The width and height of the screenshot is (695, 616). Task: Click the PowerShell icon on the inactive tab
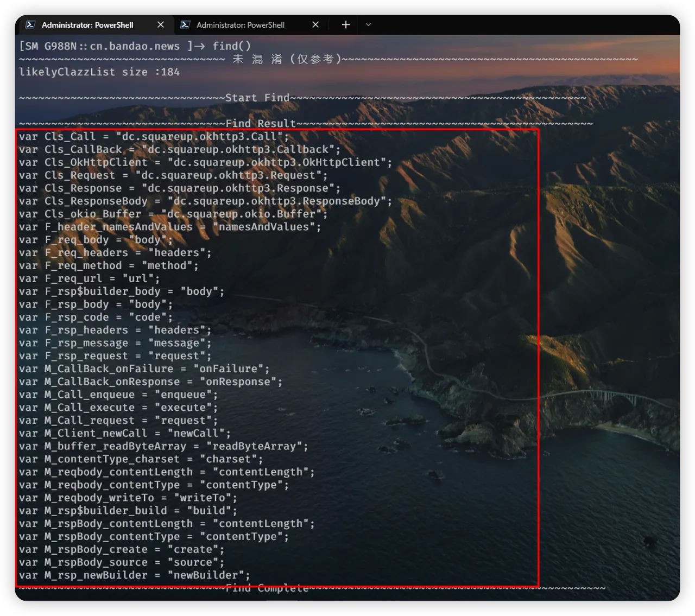coord(185,24)
